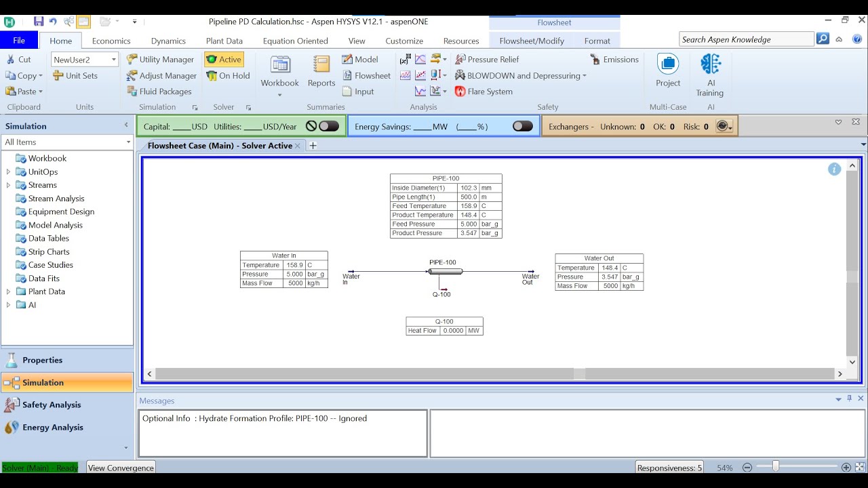Open the NewUser2 unit set dropdown
Screen dimensions: 868x488
[113, 60]
